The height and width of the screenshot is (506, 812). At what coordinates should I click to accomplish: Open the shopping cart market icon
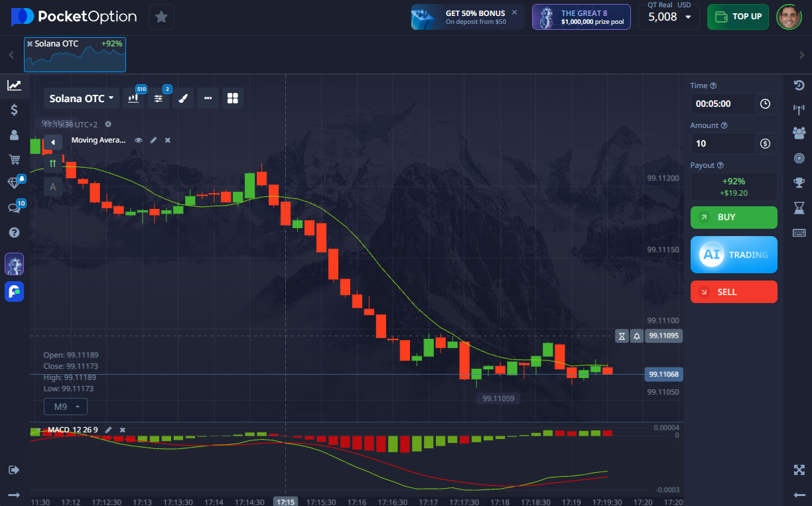tap(14, 159)
